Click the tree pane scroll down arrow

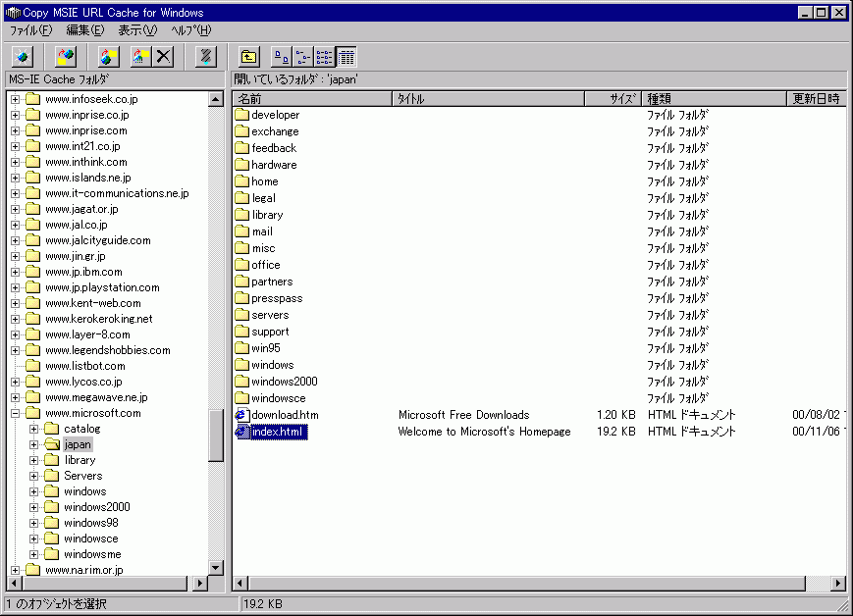[216, 568]
